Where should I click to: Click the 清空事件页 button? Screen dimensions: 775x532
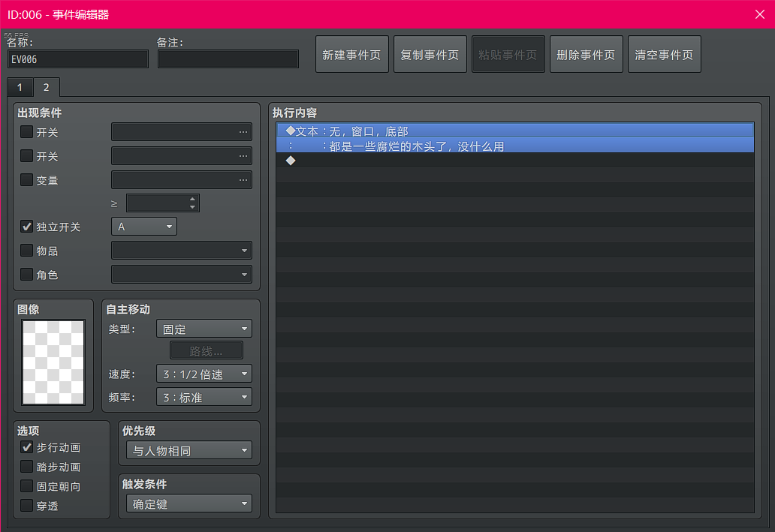(665, 54)
